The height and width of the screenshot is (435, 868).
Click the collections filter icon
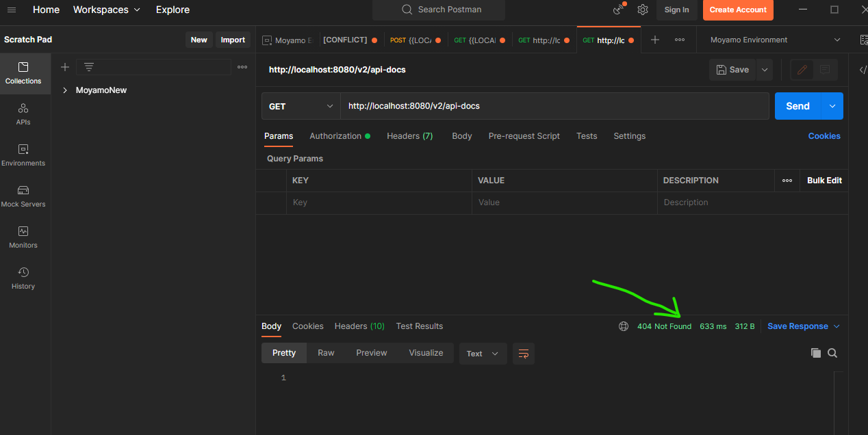89,67
